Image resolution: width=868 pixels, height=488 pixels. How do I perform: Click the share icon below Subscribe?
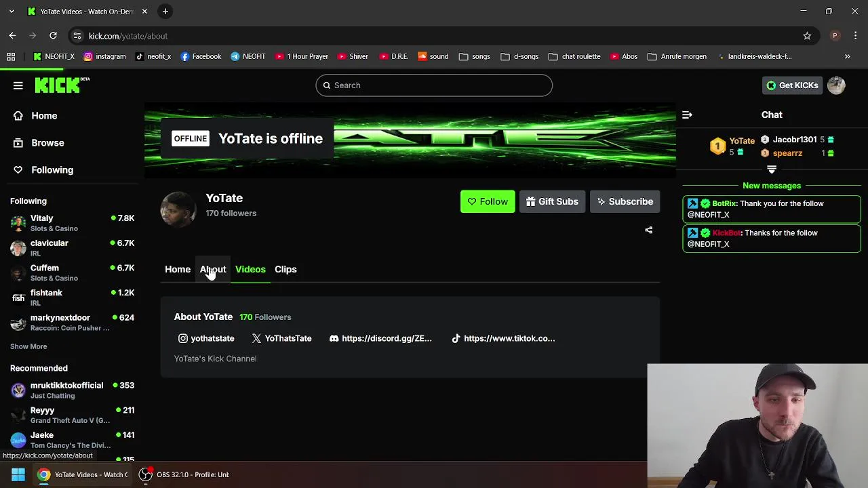pyautogui.click(x=648, y=230)
